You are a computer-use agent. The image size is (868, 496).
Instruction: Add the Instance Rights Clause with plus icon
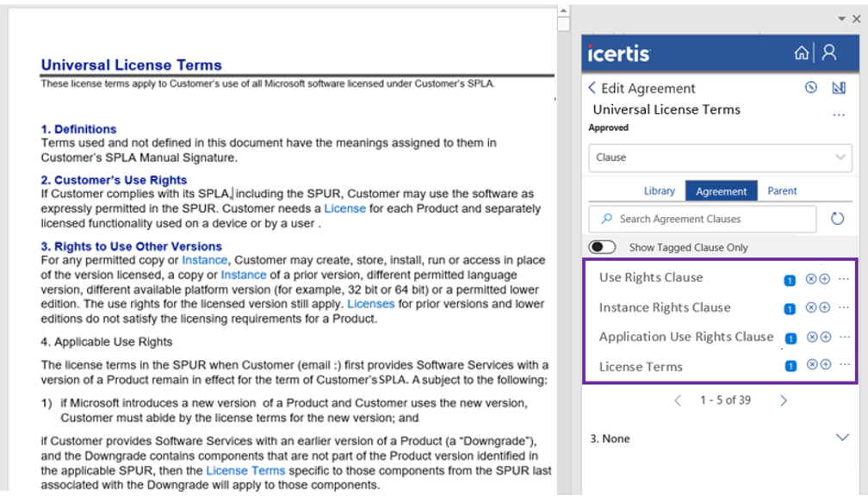click(824, 308)
